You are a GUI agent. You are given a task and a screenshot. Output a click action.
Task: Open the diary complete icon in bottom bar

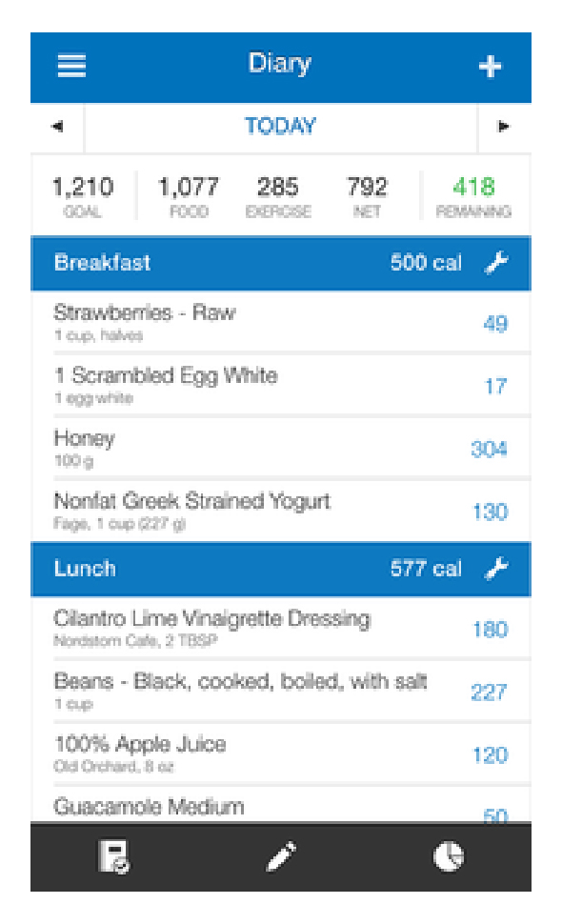tap(113, 856)
